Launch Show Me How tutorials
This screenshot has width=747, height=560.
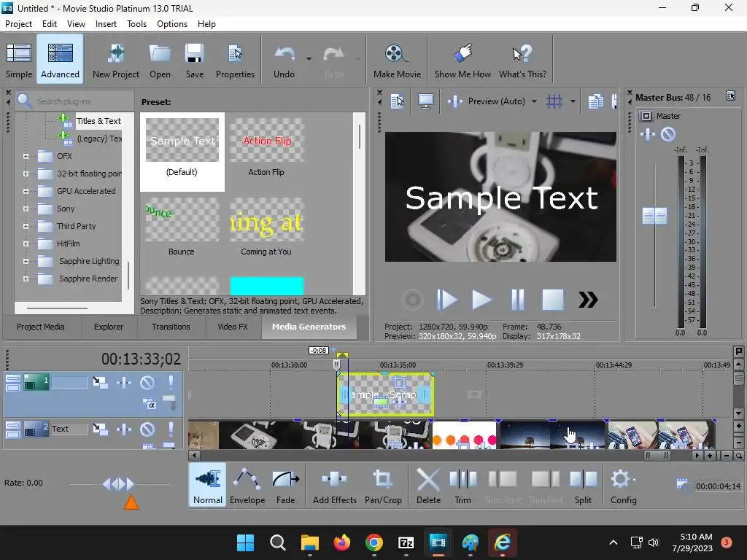click(462, 60)
